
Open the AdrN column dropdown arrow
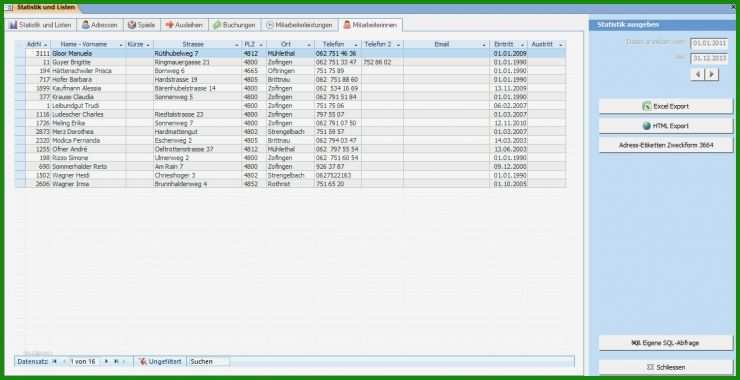45,45
